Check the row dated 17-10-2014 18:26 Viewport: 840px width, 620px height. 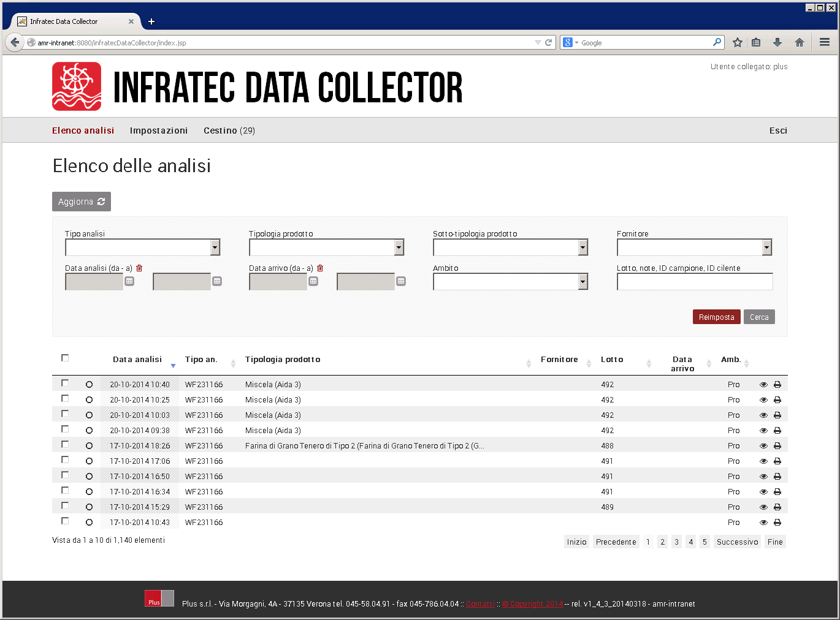(x=65, y=444)
